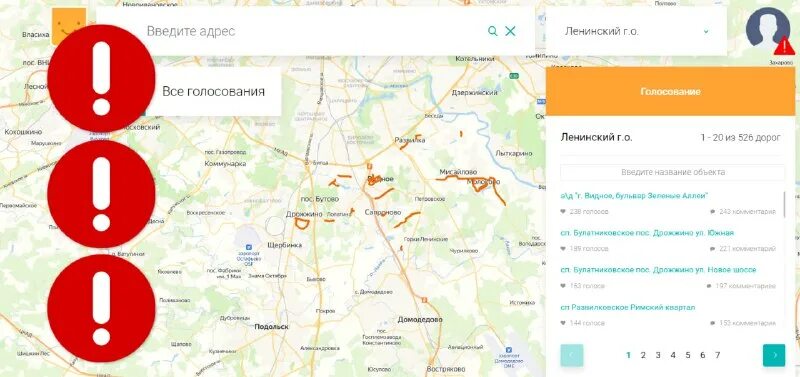Click Дзержинский label on map
This screenshot has height=377, width=800.
point(474,93)
